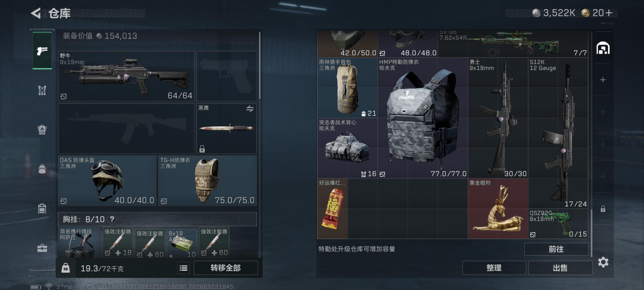
Task: Tap the swap arrows on 黑鹰 knife
Action: pos(250,109)
